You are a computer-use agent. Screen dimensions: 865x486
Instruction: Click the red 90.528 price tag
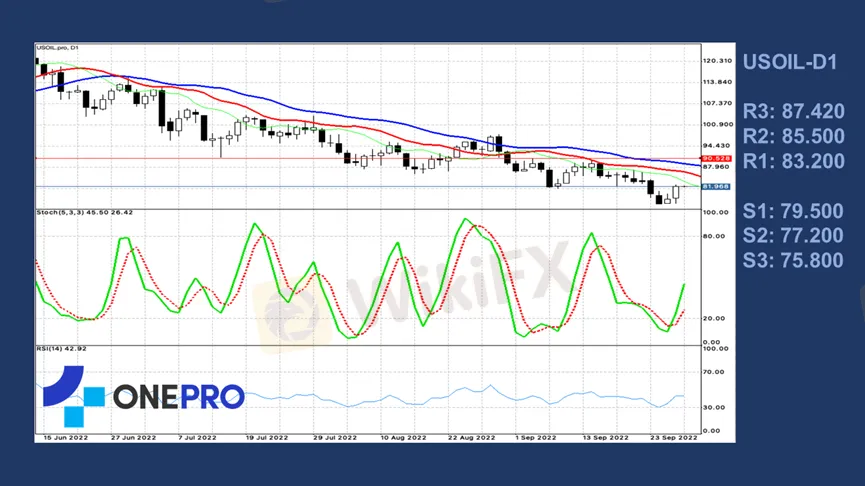(x=715, y=158)
